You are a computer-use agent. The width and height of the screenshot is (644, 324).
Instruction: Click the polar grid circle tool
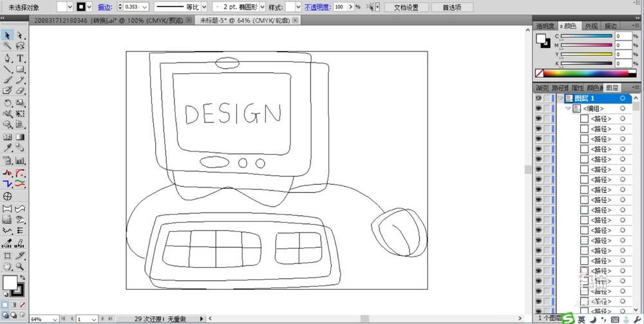(x=7, y=196)
